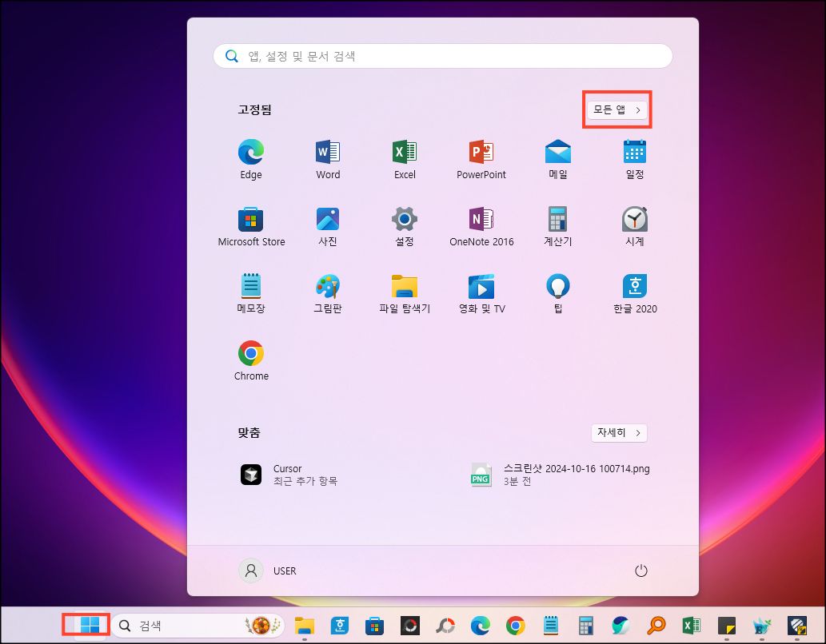Click the power button in the Start menu
The image size is (826, 644).
[x=640, y=570]
